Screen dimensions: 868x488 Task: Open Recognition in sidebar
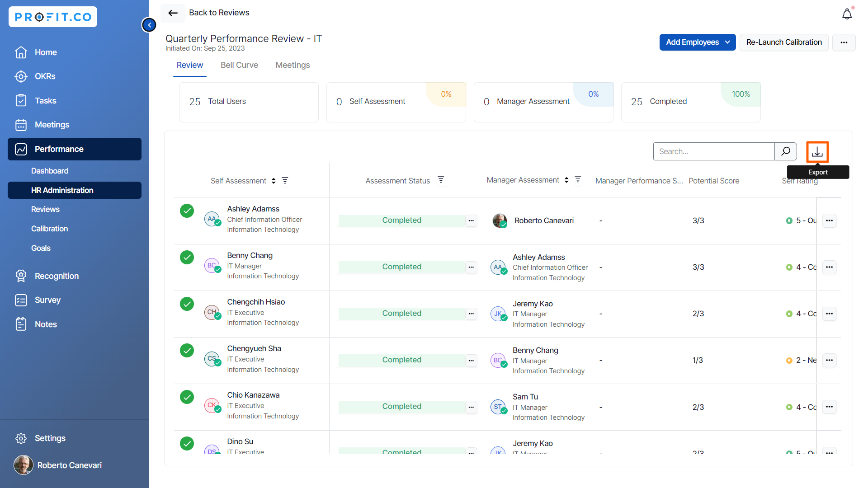point(57,276)
